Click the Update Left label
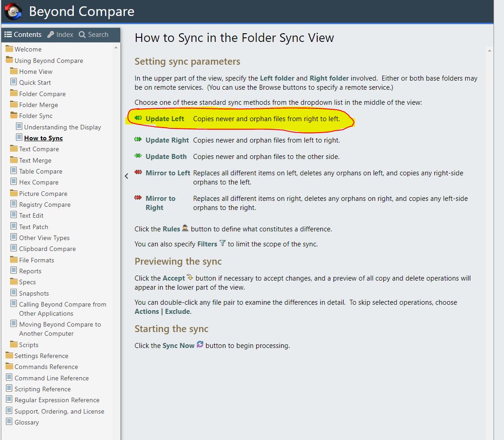Screen dimensions: 504x440 (x=165, y=119)
